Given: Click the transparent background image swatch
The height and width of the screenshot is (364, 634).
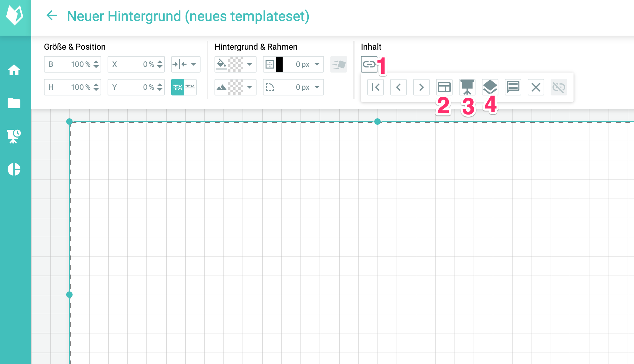Looking at the screenshot, I should (236, 87).
